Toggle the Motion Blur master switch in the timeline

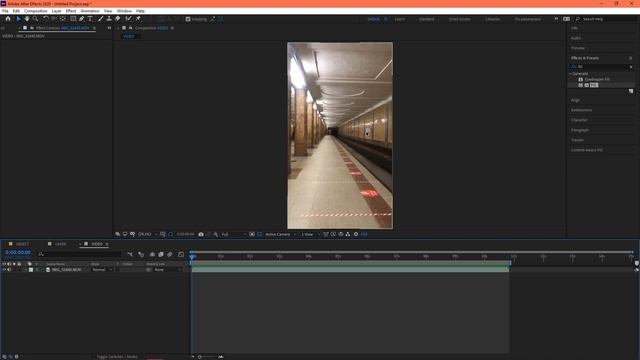(170, 254)
